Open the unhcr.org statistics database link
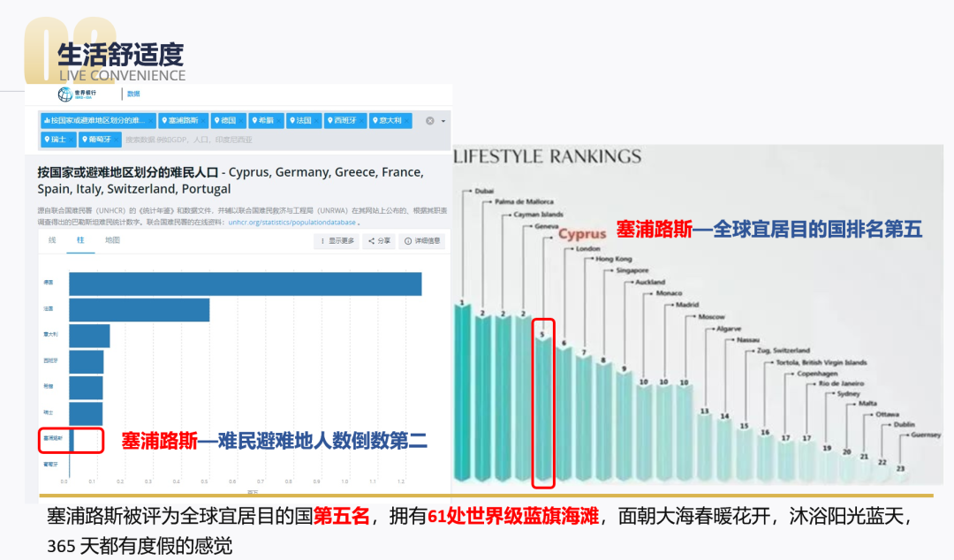The image size is (954, 560). [x=291, y=222]
